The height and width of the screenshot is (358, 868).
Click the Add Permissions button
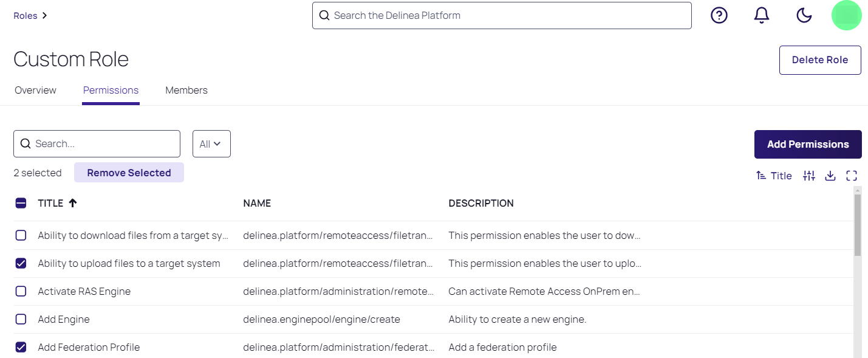807,144
